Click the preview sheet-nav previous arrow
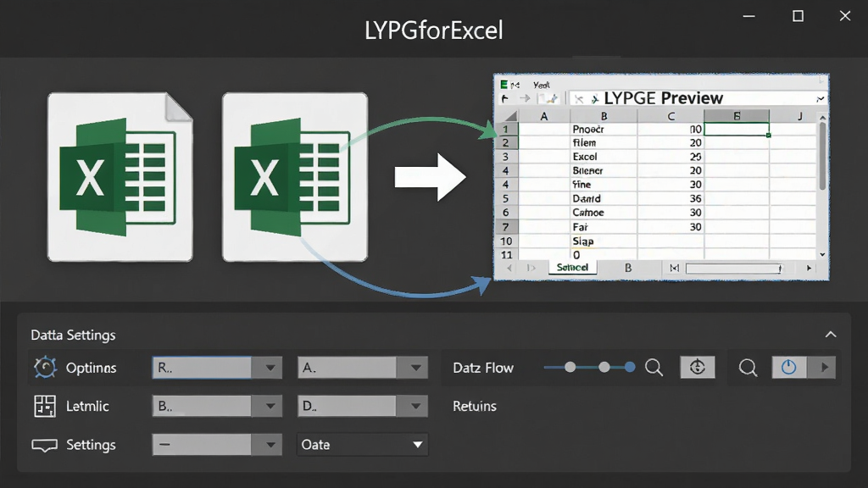 point(509,268)
